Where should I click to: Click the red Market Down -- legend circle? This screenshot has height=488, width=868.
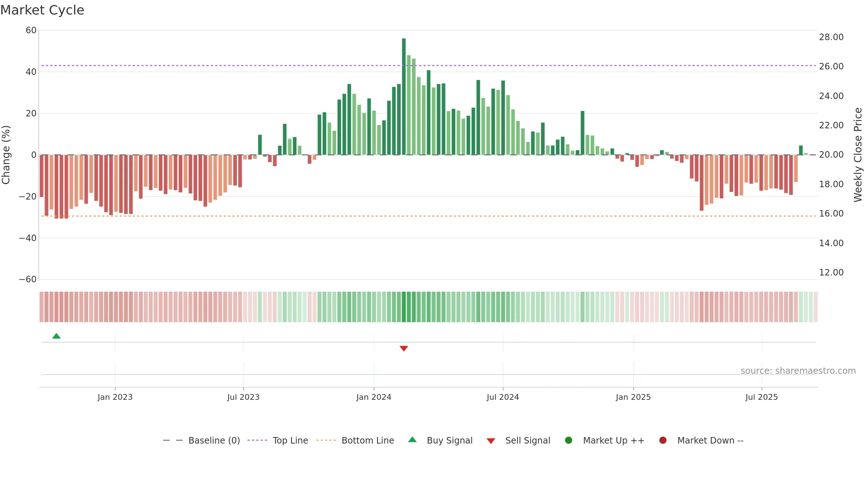(663, 440)
